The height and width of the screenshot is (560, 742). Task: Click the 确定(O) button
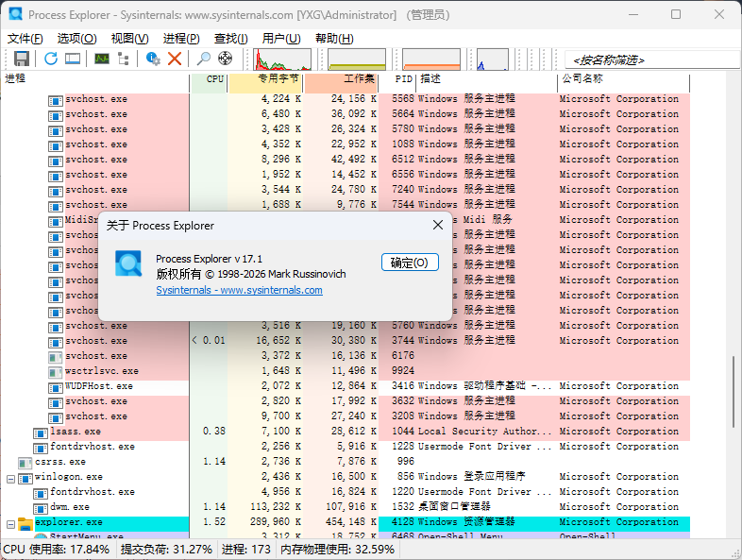(x=410, y=263)
